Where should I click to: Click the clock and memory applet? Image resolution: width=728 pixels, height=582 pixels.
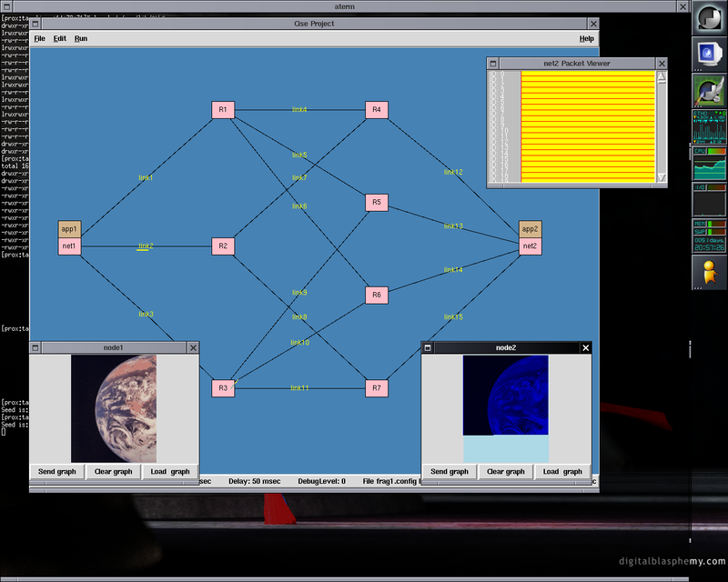(710, 236)
